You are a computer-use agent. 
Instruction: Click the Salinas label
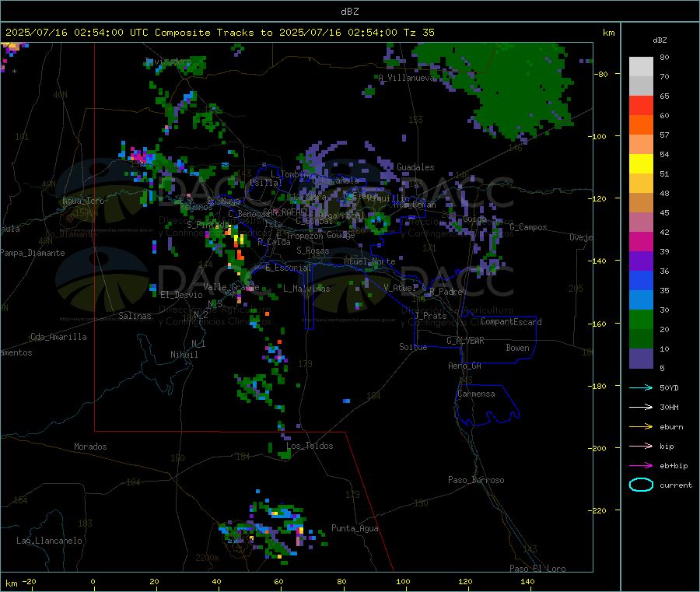[135, 316]
